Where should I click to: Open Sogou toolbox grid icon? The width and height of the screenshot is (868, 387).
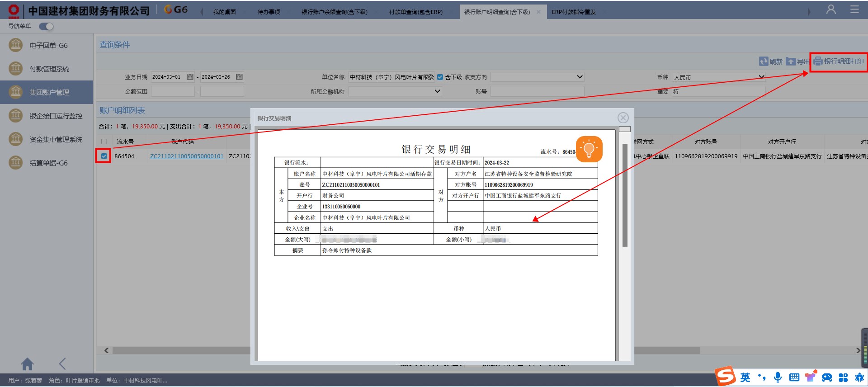click(843, 377)
